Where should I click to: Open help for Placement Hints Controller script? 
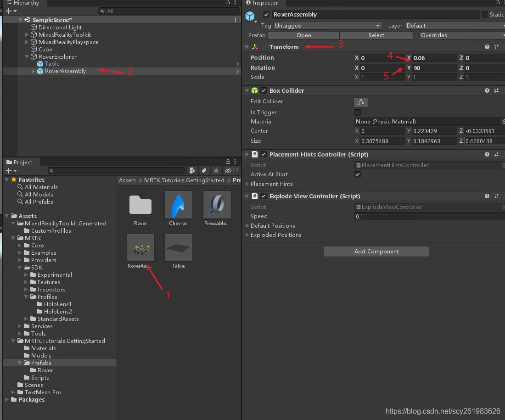(487, 154)
